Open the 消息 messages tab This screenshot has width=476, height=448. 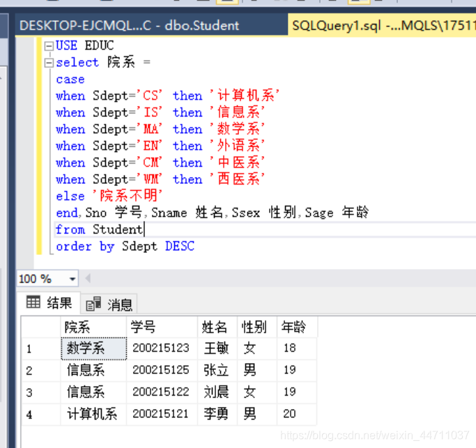[x=109, y=304]
